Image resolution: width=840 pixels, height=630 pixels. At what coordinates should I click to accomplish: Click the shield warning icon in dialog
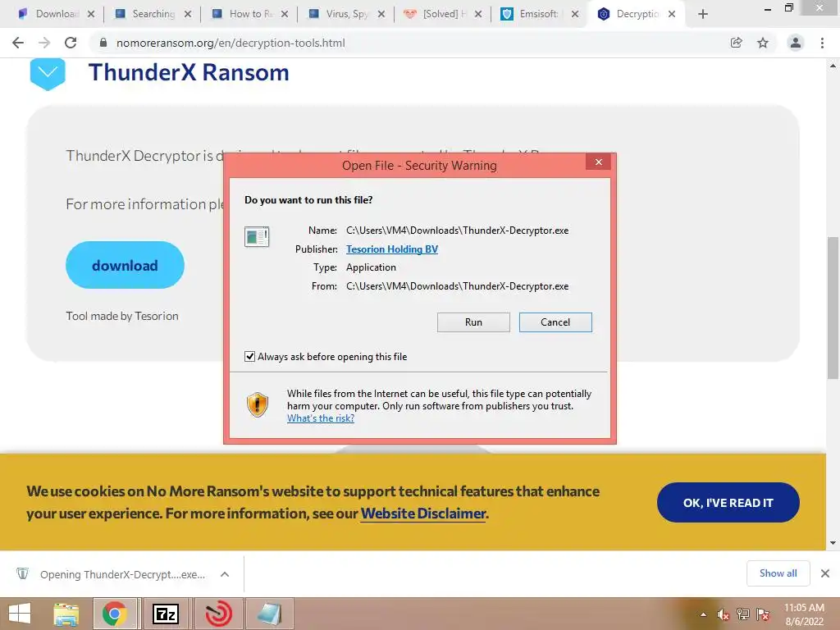point(257,404)
